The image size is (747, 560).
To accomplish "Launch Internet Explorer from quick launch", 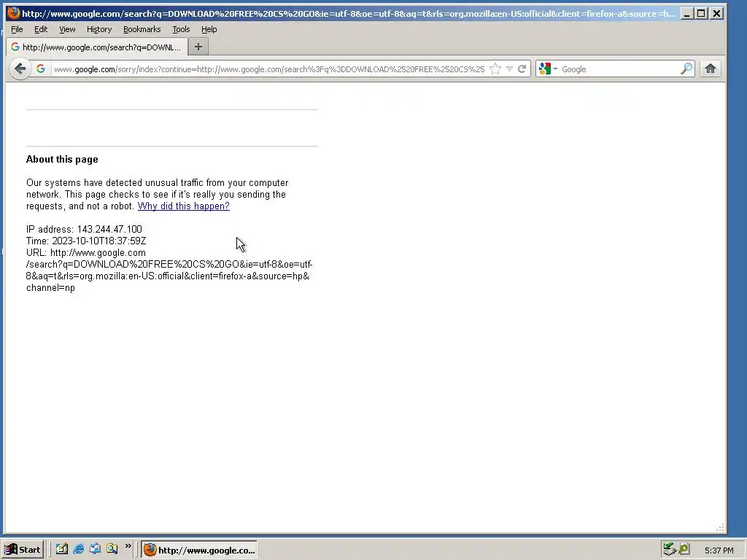I will (x=79, y=549).
